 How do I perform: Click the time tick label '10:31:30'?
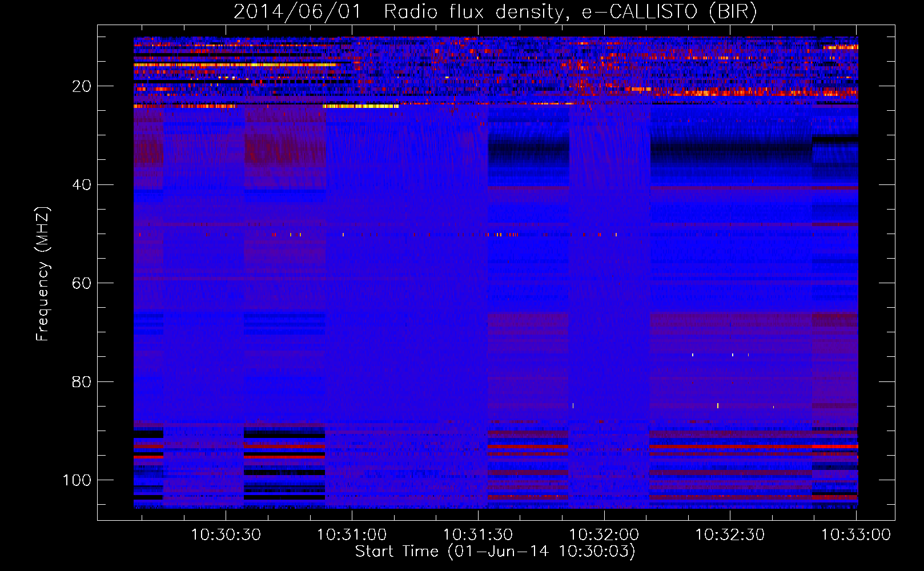click(478, 535)
